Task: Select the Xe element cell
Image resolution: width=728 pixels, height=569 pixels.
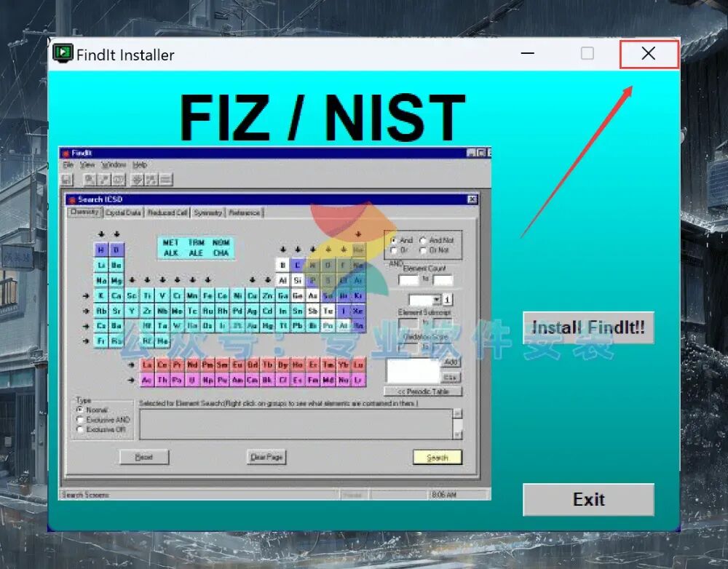Action: (358, 311)
